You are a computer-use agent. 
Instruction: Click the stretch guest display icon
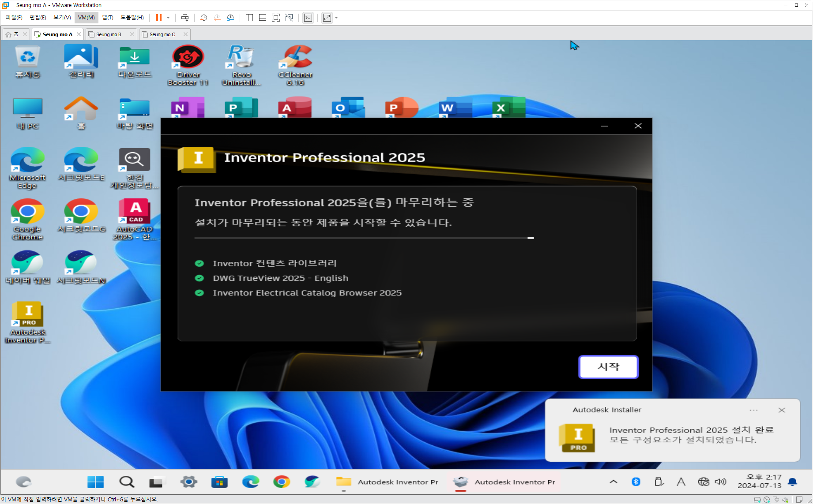point(327,18)
